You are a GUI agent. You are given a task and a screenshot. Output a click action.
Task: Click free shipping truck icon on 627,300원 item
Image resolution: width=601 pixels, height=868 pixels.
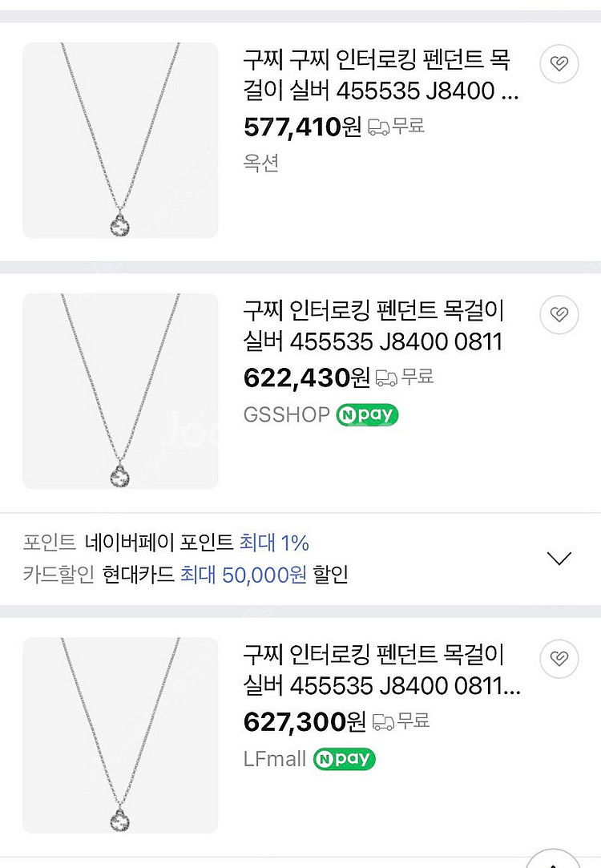(x=384, y=721)
